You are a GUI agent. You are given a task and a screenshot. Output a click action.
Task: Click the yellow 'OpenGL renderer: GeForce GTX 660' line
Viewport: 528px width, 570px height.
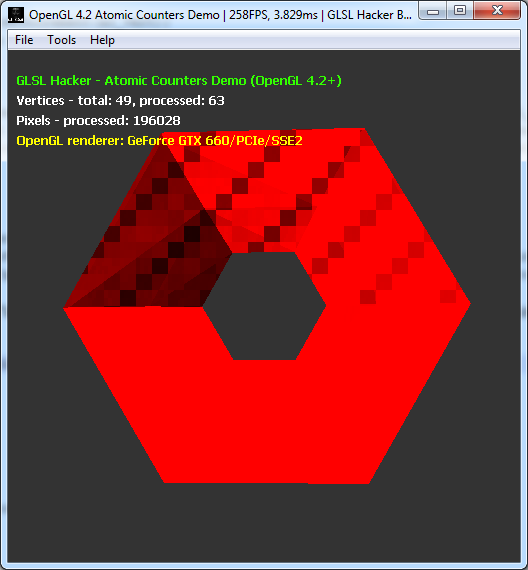(159, 140)
